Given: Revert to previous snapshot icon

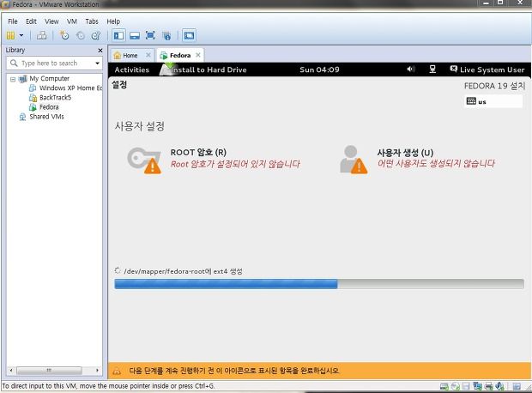Looking at the screenshot, I should pos(81,35).
